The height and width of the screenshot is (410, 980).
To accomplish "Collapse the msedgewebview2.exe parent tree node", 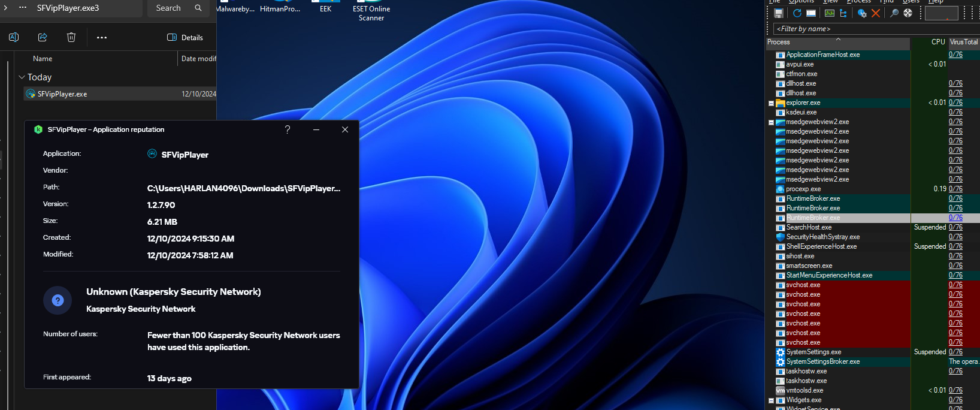I will point(771,122).
